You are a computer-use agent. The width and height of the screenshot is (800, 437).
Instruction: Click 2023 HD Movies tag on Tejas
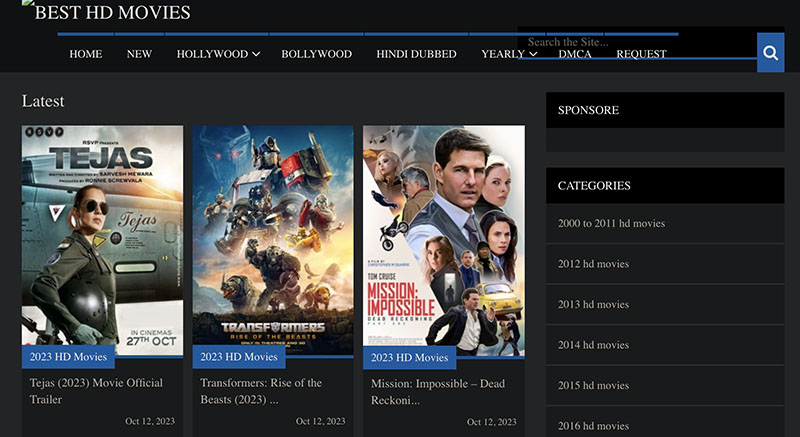click(69, 357)
